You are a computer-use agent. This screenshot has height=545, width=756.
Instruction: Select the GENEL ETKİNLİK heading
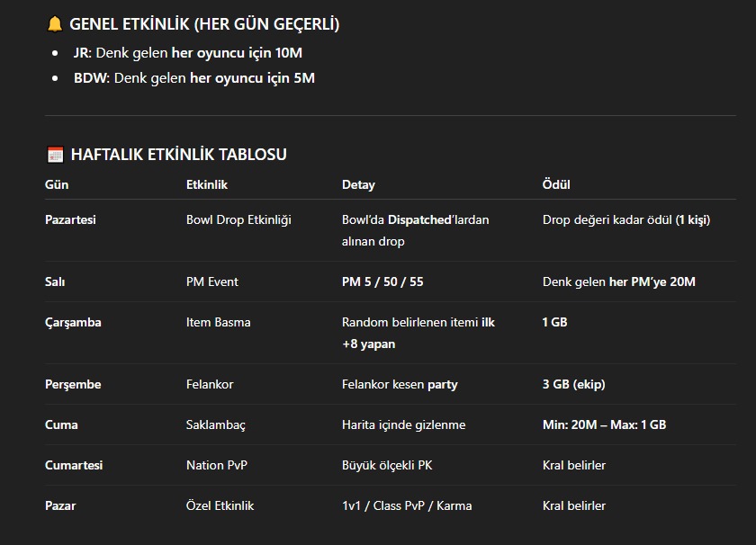point(204,24)
